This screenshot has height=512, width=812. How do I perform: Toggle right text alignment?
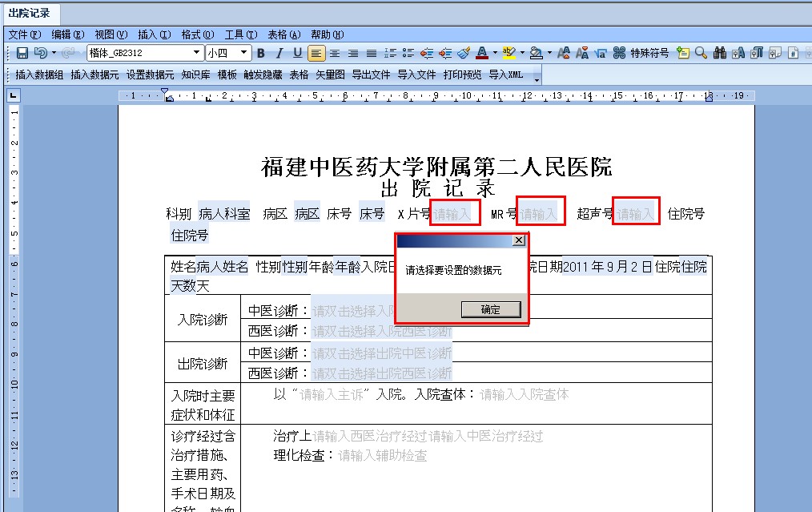[353, 53]
